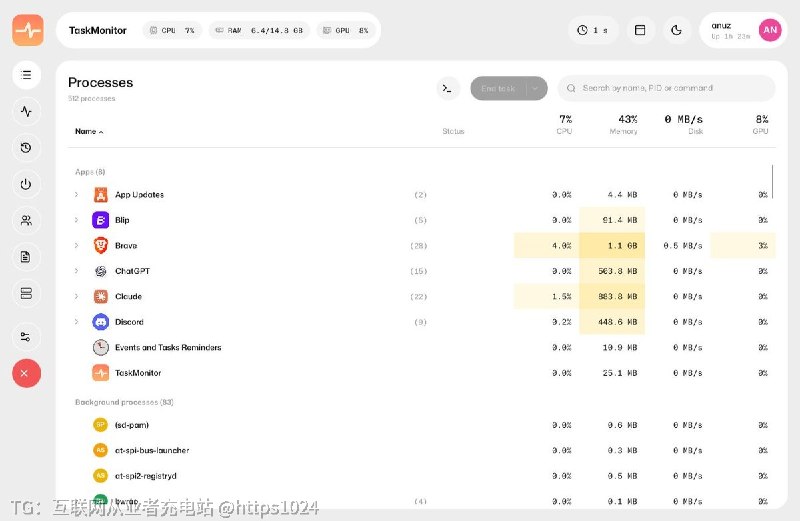Click the at-spi2-registryd badge icon

point(101,476)
